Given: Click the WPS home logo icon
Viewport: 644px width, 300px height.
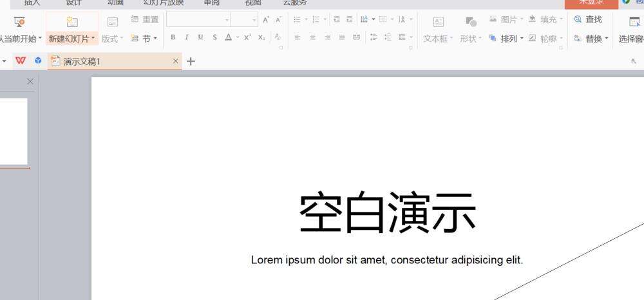Looking at the screenshot, I should click(21, 61).
